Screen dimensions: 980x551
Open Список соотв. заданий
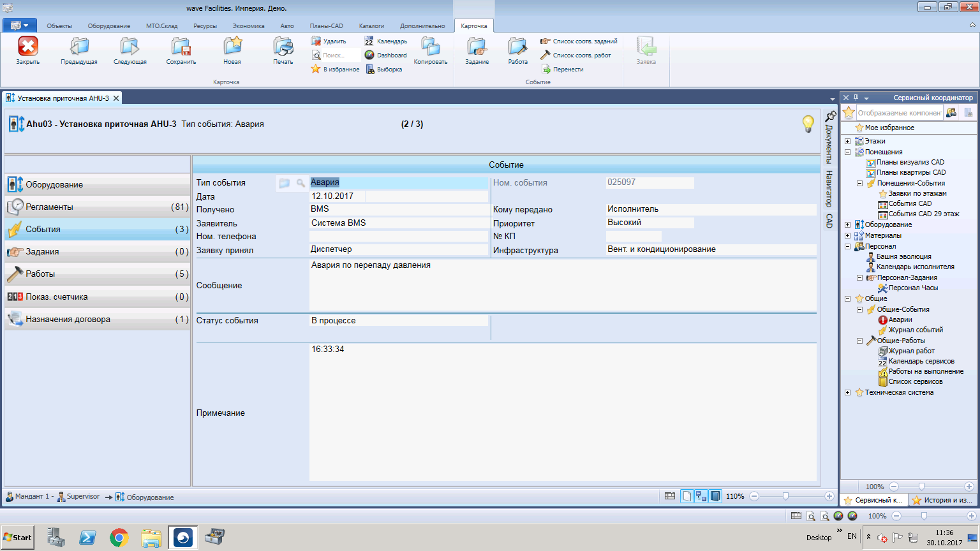click(x=579, y=41)
